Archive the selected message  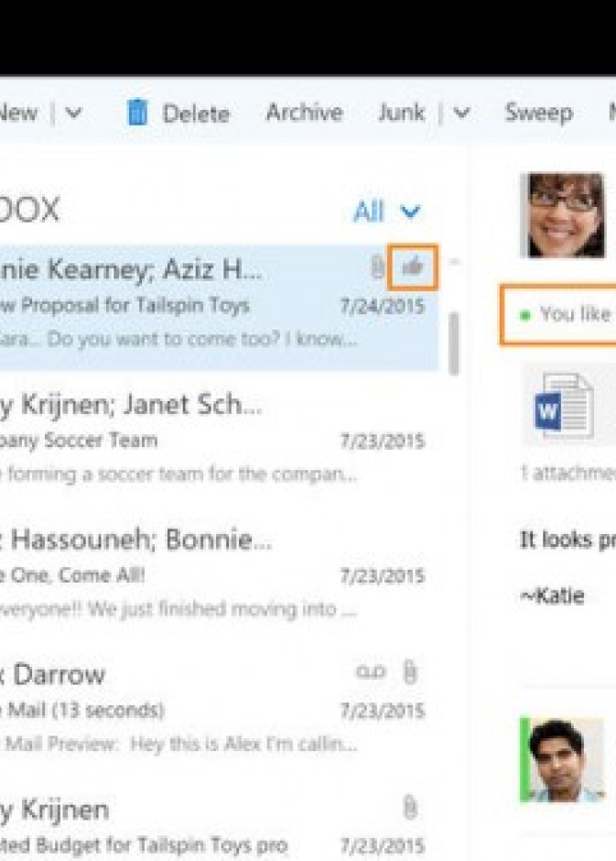pos(305,113)
